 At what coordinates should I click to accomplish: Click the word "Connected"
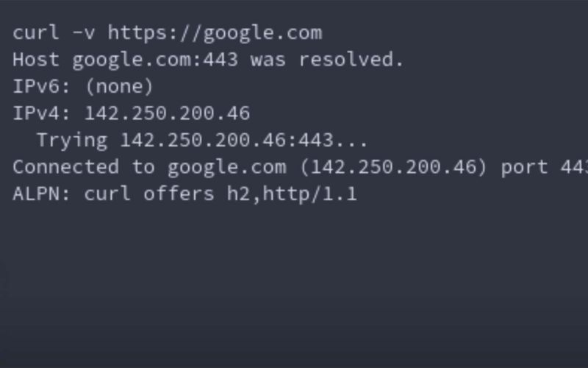coord(65,167)
